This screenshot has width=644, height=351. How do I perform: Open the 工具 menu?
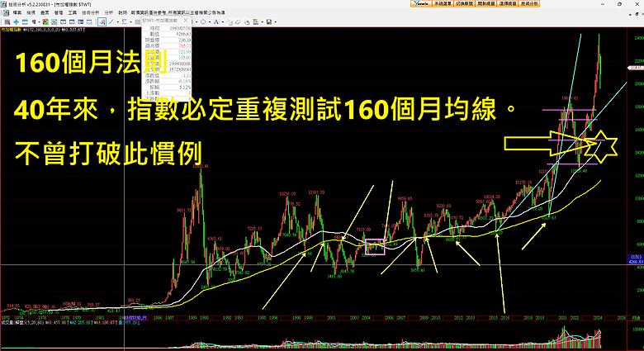point(73,12)
